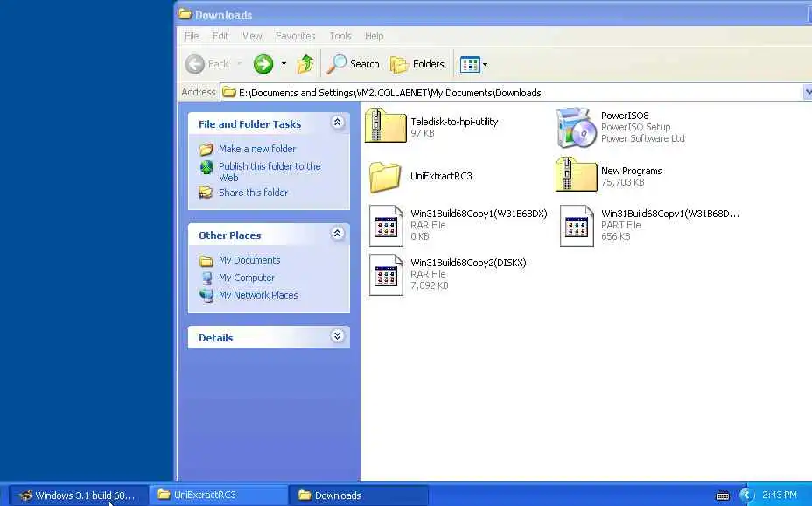Open the Favorites menu
The width and height of the screenshot is (812, 506).
pos(295,36)
